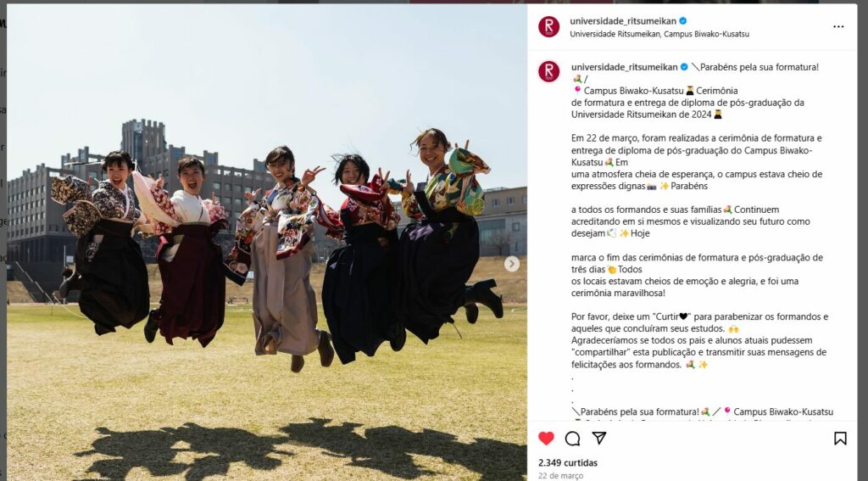Open the three-dot more options menu

pyautogui.click(x=838, y=26)
